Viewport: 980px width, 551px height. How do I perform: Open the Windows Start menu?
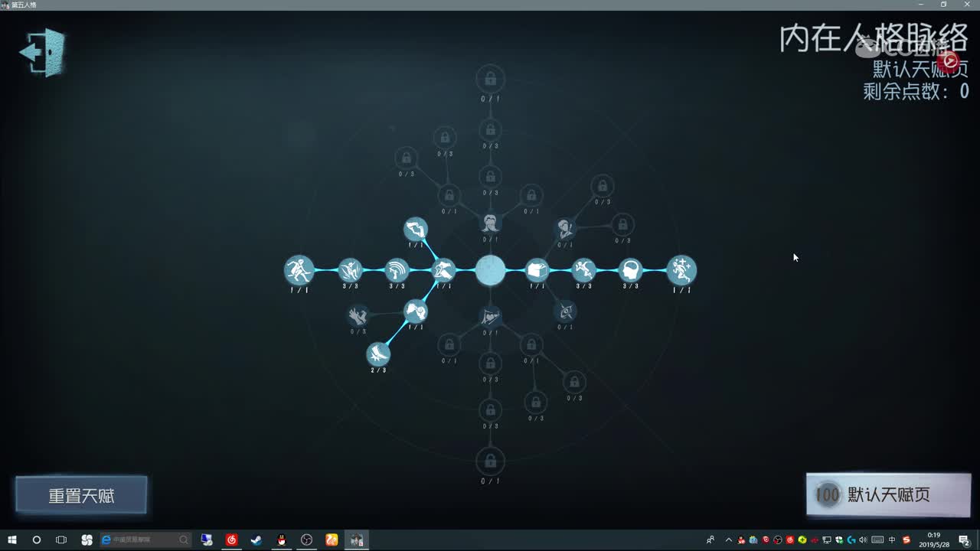(x=12, y=540)
